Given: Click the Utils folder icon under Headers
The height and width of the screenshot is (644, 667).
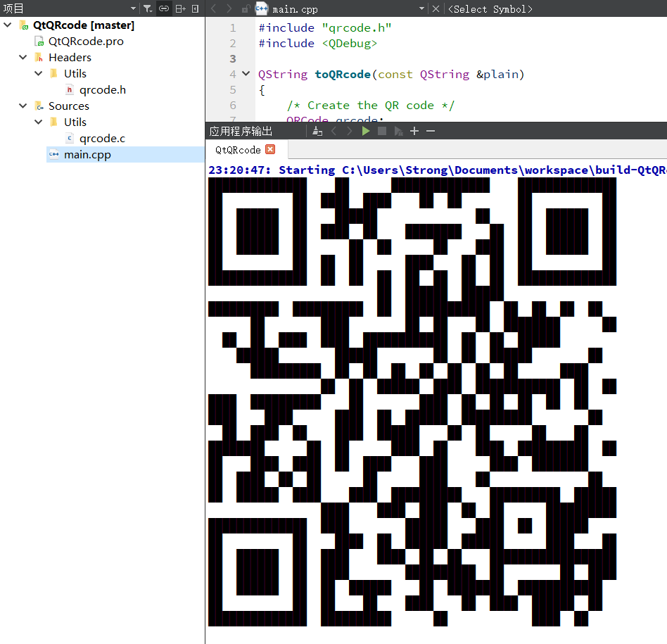Looking at the screenshot, I should 54,73.
